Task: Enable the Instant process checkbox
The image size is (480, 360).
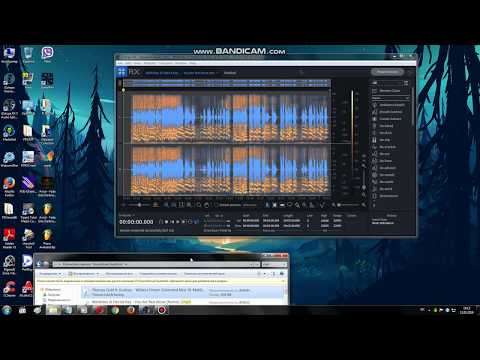Action: pos(216,205)
